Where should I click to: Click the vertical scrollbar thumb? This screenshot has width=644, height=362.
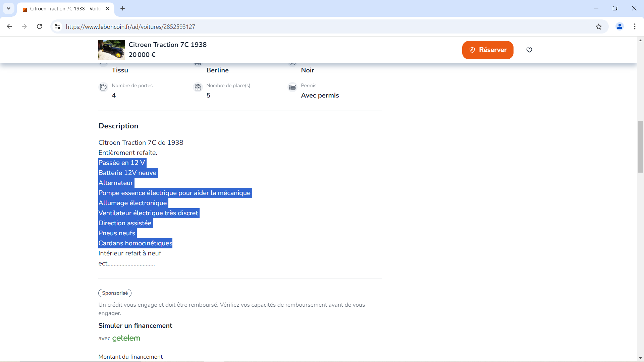point(640,146)
